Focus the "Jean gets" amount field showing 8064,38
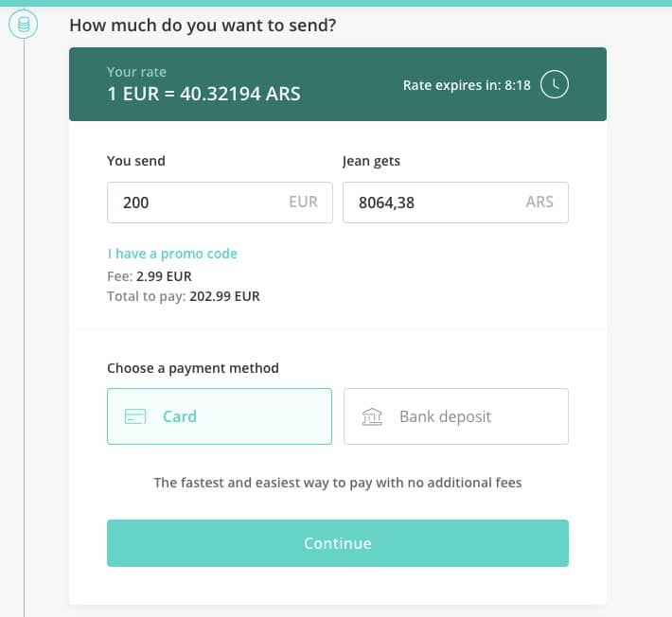Image resolution: width=672 pixels, height=617 pixels. [426, 203]
